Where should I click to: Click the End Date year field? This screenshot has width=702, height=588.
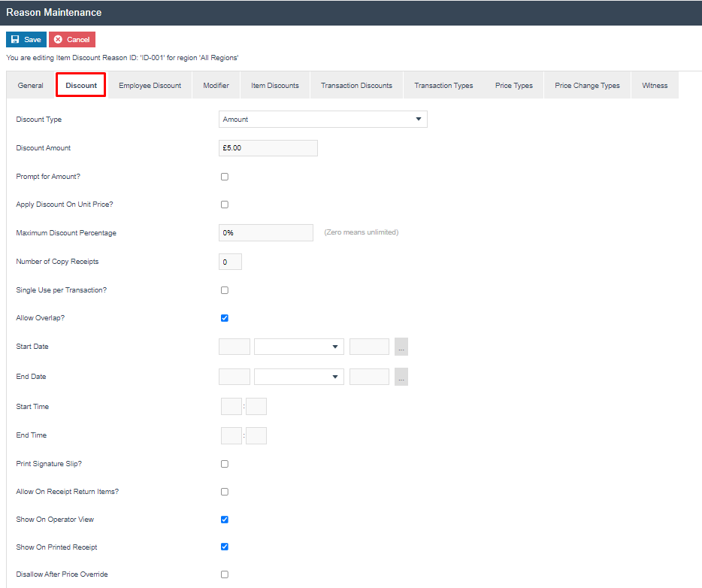point(369,377)
